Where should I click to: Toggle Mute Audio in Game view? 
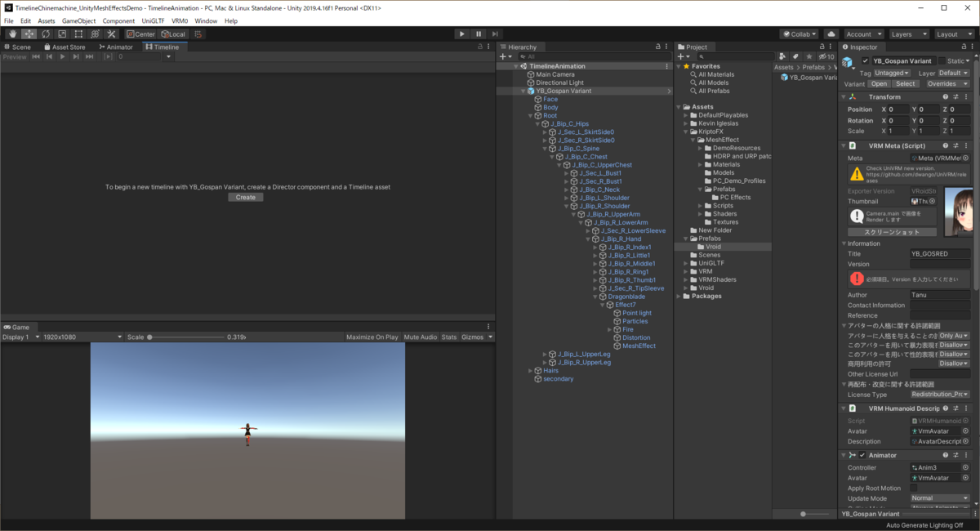pyautogui.click(x=421, y=337)
